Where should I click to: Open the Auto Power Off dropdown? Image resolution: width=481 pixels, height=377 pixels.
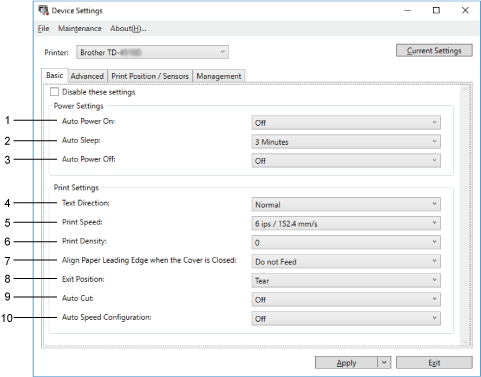346,161
